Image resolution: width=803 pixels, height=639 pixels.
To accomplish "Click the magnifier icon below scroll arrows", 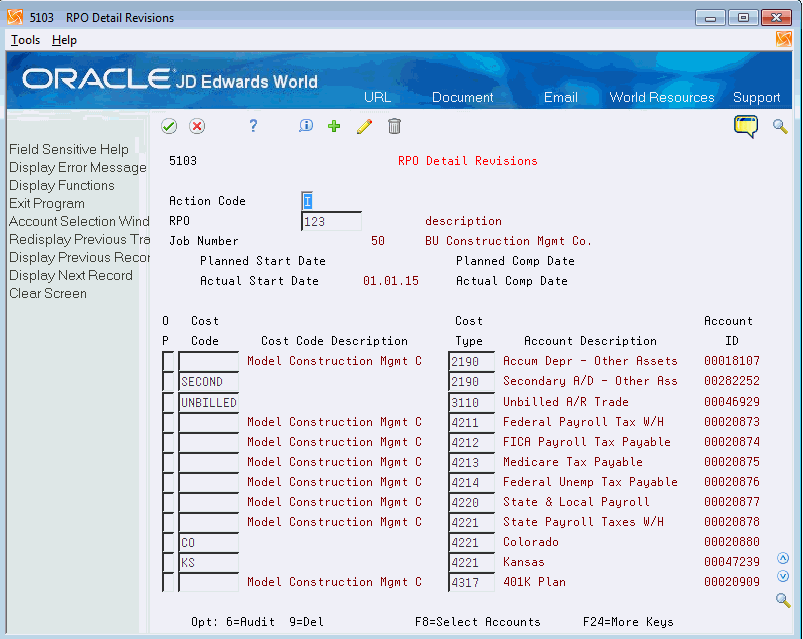I will pyautogui.click(x=783, y=600).
